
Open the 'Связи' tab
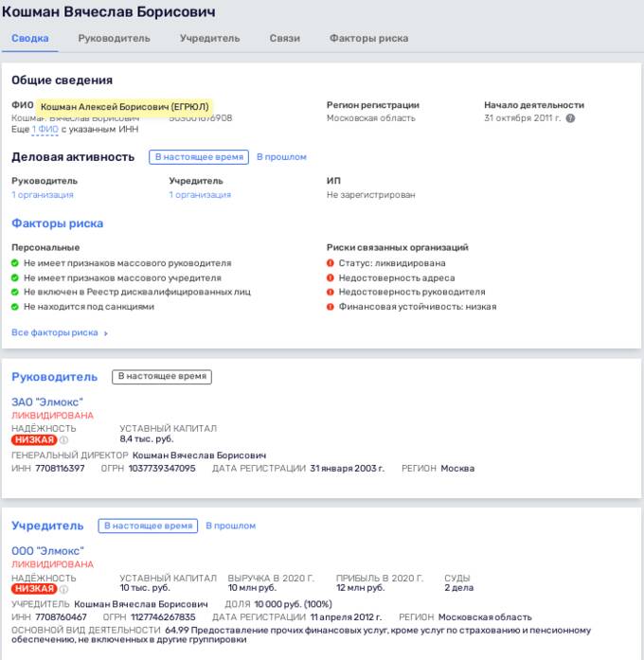pos(284,39)
